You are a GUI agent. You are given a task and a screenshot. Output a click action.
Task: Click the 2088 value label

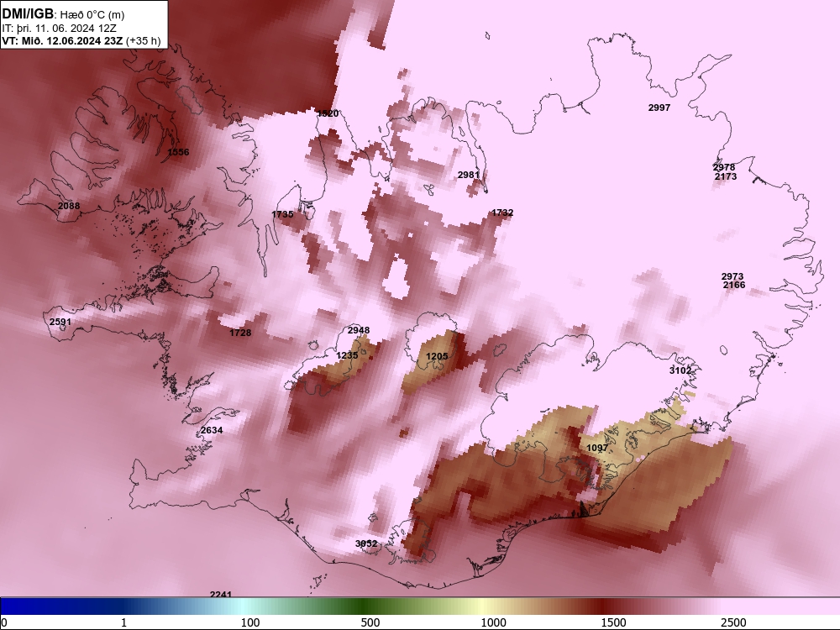[69, 206]
